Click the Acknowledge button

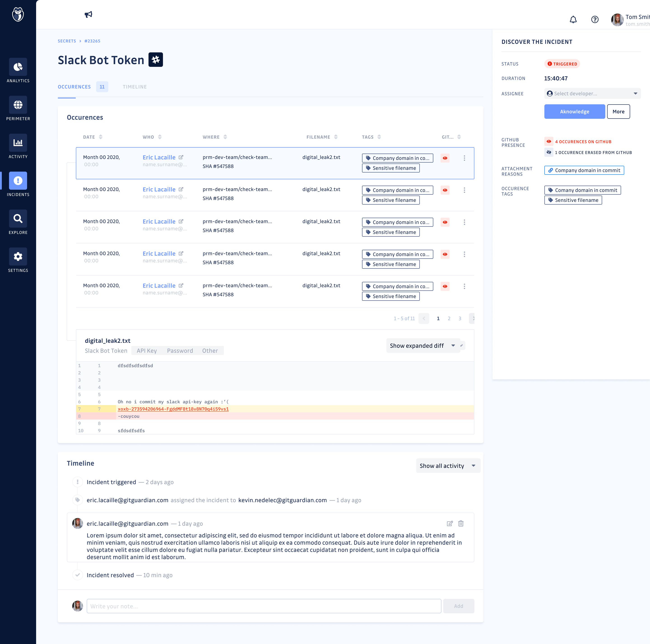[574, 111]
